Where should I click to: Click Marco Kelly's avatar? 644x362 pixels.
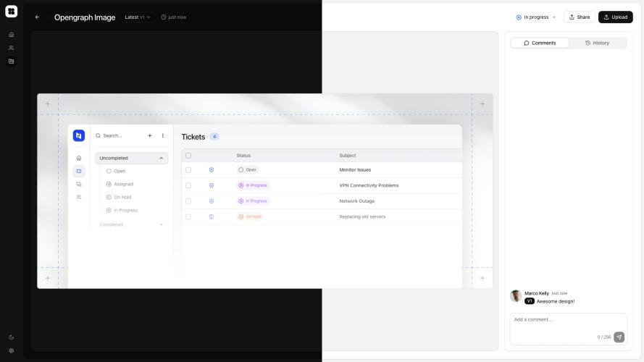[x=516, y=296]
